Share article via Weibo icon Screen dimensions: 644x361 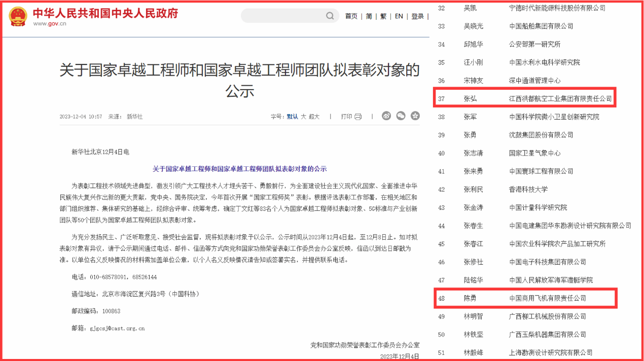(x=386, y=116)
